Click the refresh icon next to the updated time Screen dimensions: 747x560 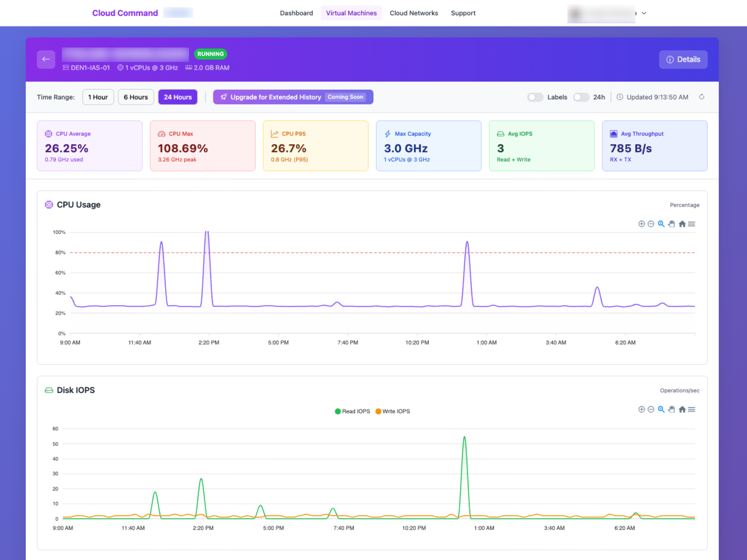702,97
